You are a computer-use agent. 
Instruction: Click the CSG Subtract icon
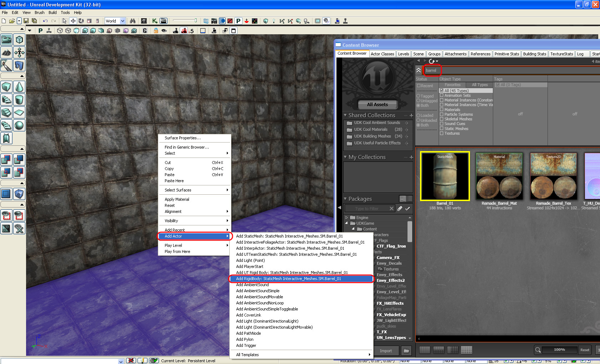pyautogui.click(x=19, y=160)
